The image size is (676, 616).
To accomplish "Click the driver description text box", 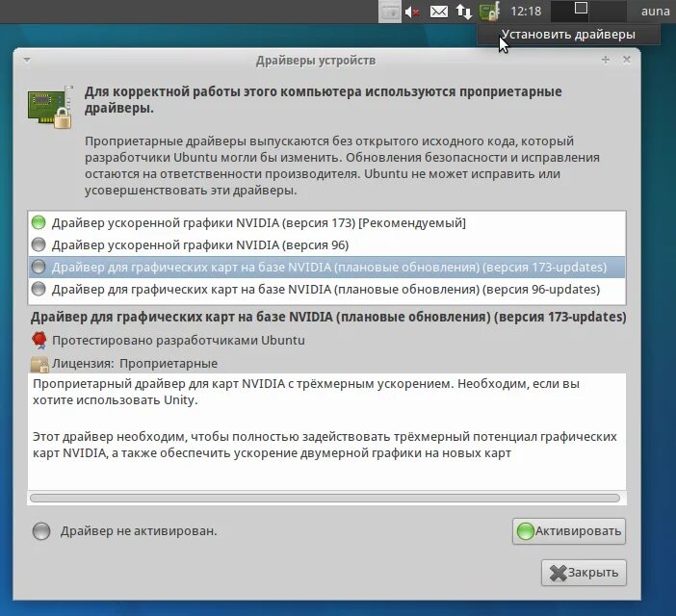I will click(326, 431).
